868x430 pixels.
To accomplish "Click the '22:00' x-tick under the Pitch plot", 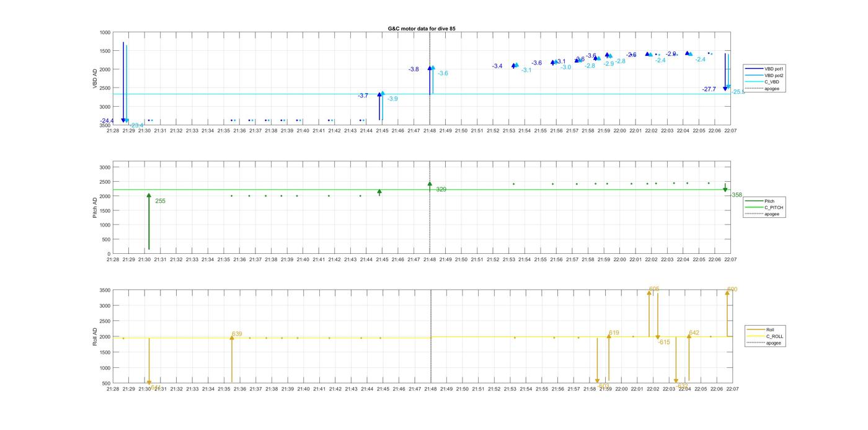I will (x=619, y=259).
